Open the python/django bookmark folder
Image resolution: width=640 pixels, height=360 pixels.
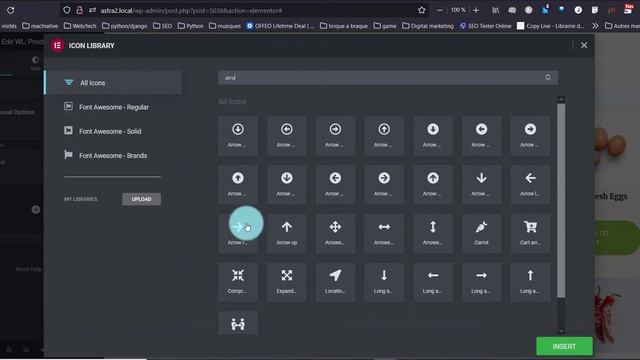[x=124, y=26]
